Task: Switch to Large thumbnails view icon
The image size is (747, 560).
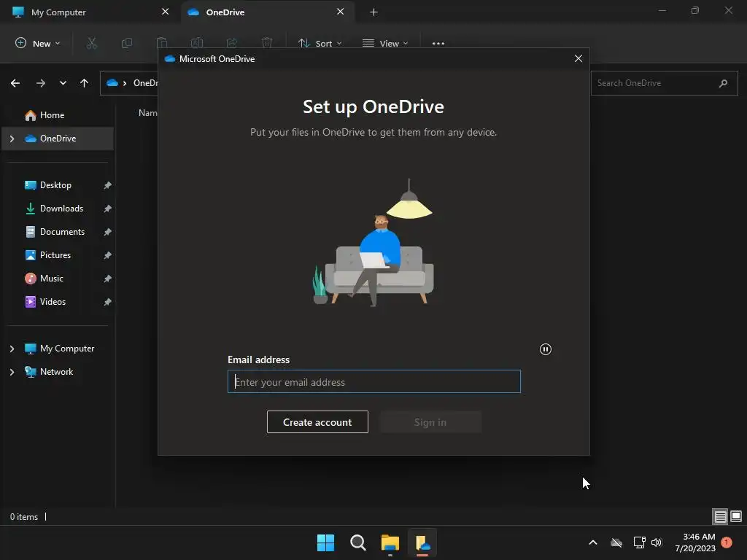Action: point(736,516)
